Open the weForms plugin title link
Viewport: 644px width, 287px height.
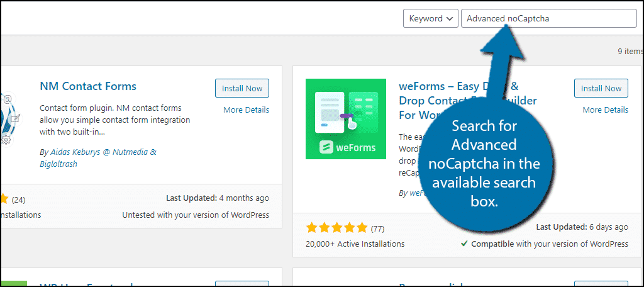click(468, 100)
